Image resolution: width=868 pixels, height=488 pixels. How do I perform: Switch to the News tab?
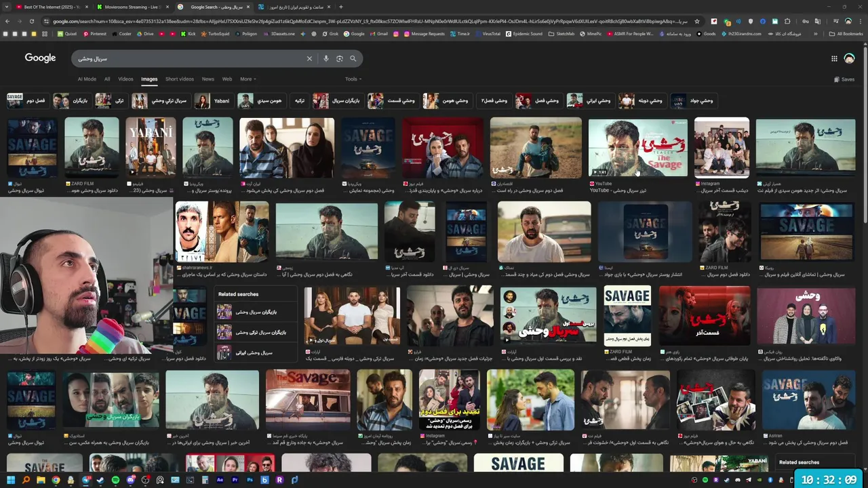point(208,79)
